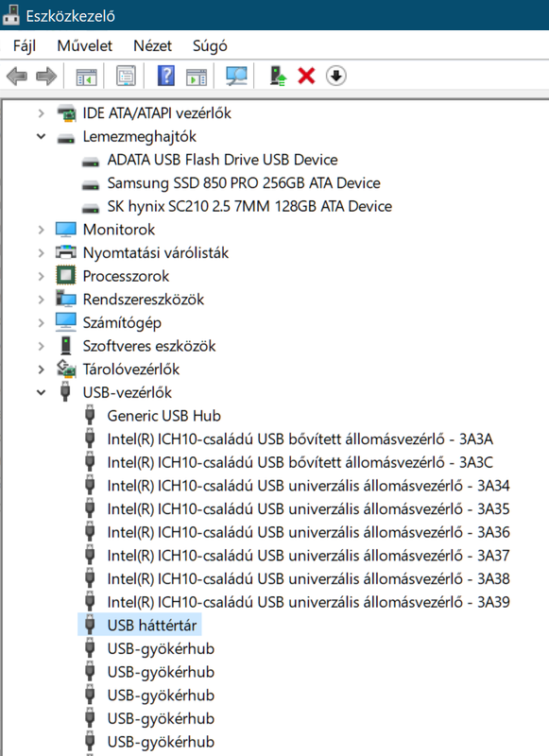Expand the Nyomtatási várólisták node
Viewport: 549px width, 756px height.
42,252
